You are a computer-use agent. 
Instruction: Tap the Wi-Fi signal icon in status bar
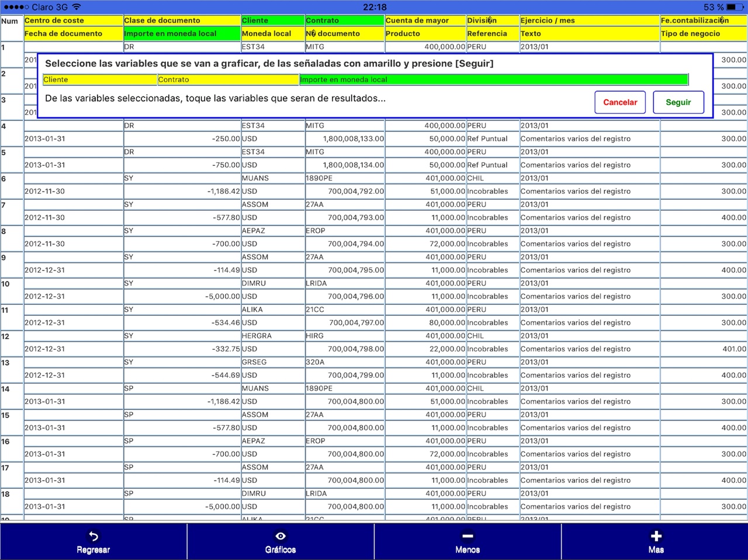tap(77, 7)
